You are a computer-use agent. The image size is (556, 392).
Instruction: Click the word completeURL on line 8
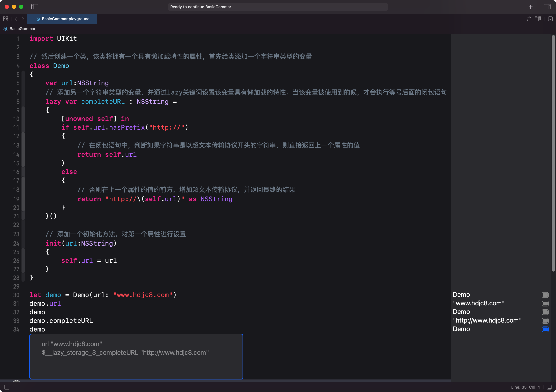point(103,102)
